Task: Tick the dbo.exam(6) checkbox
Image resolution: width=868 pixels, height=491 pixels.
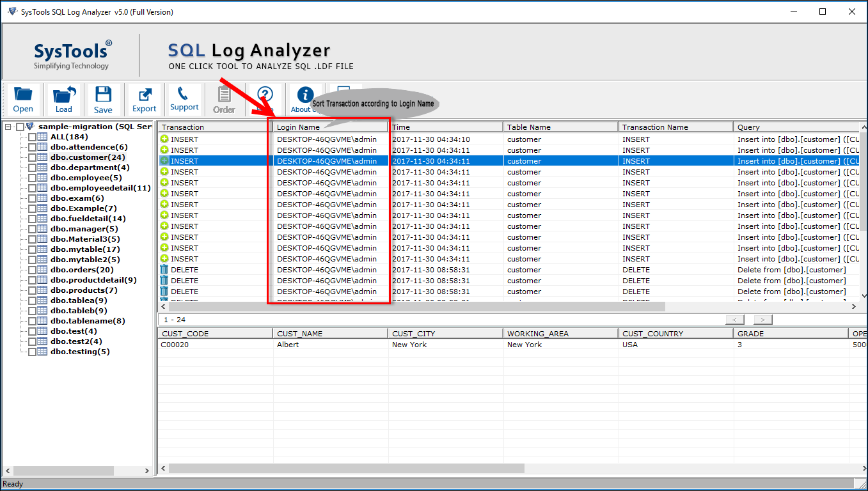Action: [x=32, y=198]
